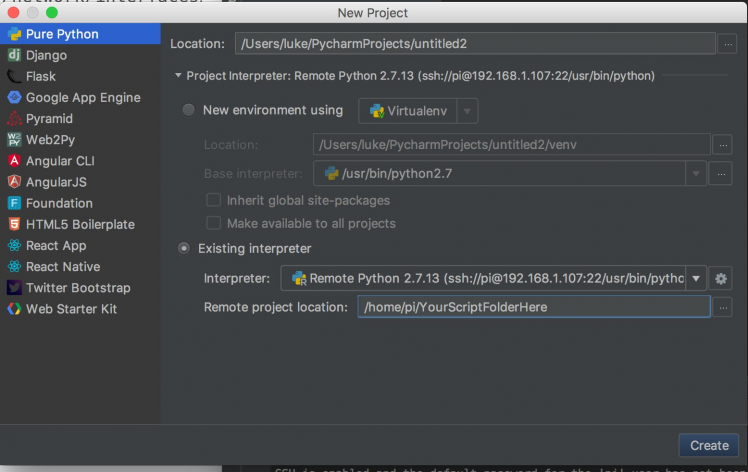Click the Foundation icon

coord(14,203)
